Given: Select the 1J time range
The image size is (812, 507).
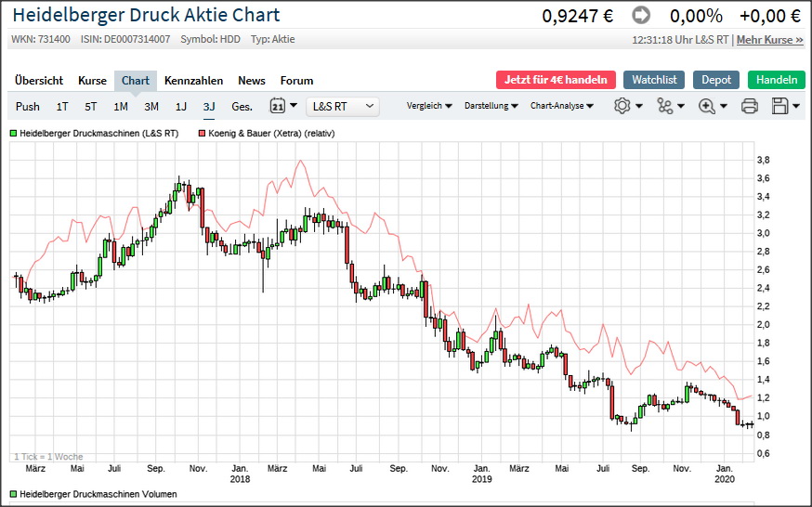Looking at the screenshot, I should (x=181, y=106).
